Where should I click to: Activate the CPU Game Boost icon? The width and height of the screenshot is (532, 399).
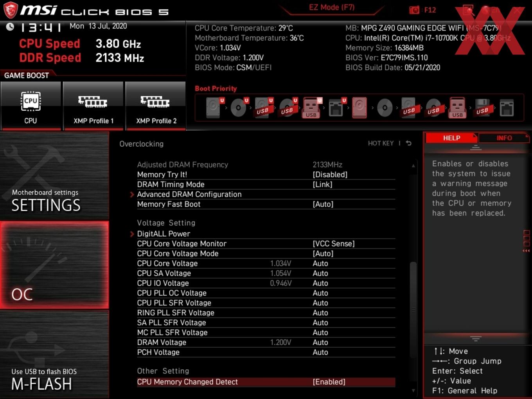click(31, 106)
